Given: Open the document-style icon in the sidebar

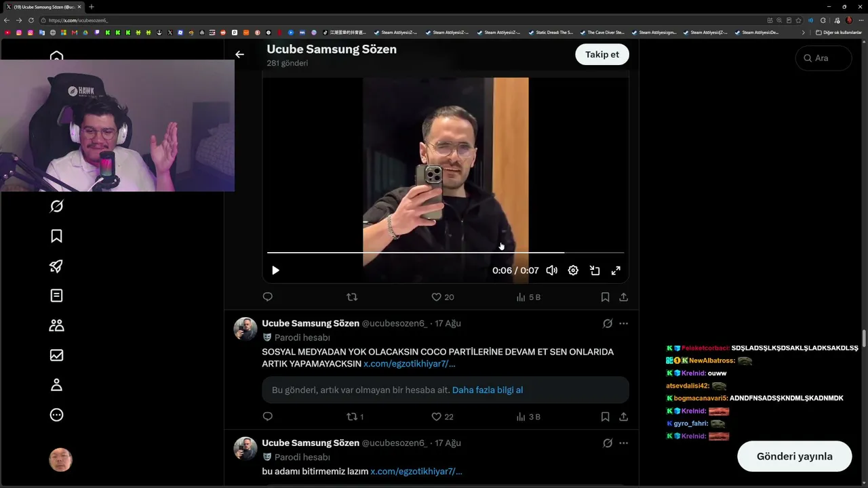Looking at the screenshot, I should coord(56,296).
